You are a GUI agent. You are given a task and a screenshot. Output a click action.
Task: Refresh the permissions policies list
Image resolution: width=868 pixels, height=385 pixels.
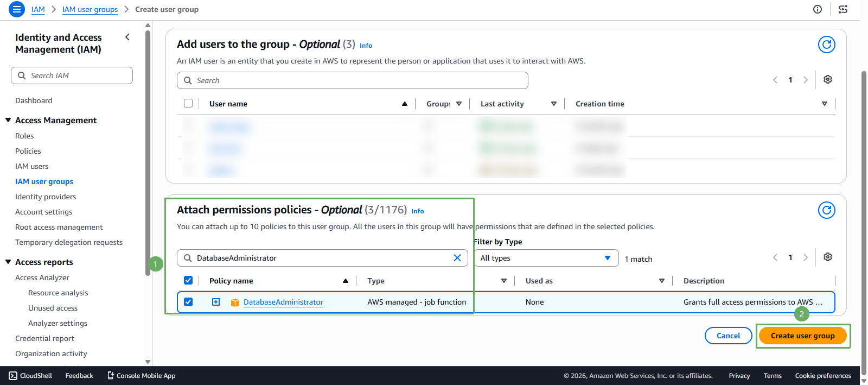click(827, 210)
